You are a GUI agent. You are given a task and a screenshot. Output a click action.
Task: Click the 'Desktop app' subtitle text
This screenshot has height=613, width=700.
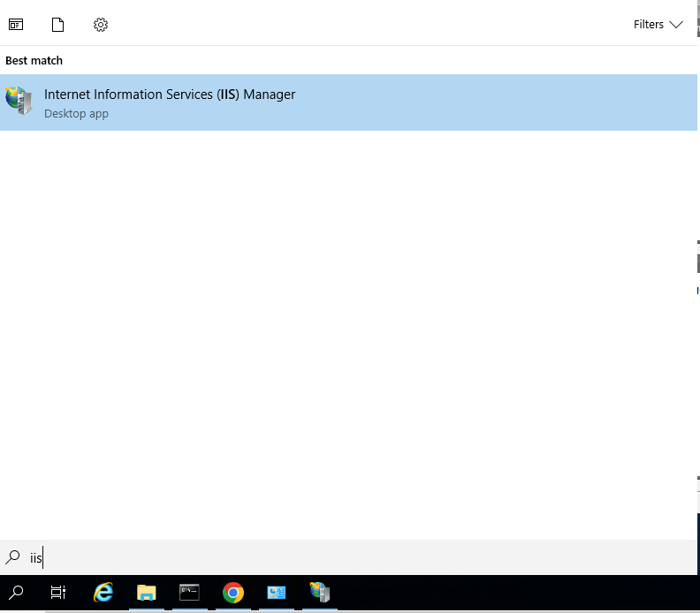pos(76,114)
